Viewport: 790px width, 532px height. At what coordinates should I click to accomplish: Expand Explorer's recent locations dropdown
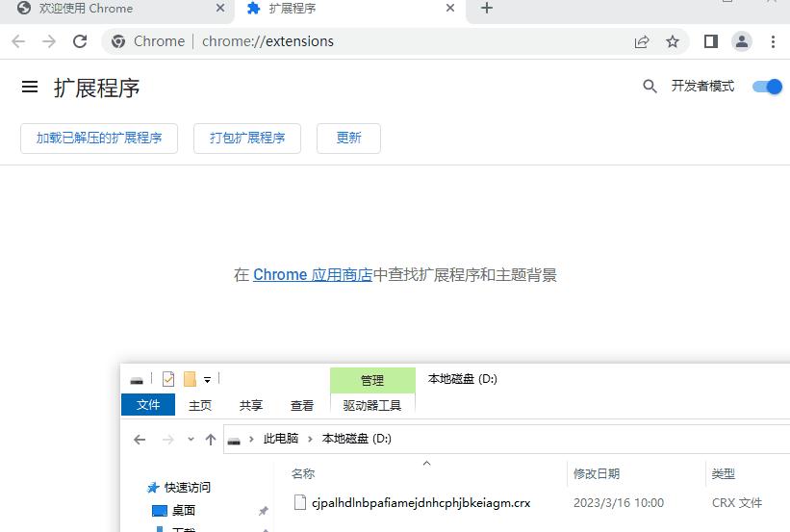[x=191, y=440]
